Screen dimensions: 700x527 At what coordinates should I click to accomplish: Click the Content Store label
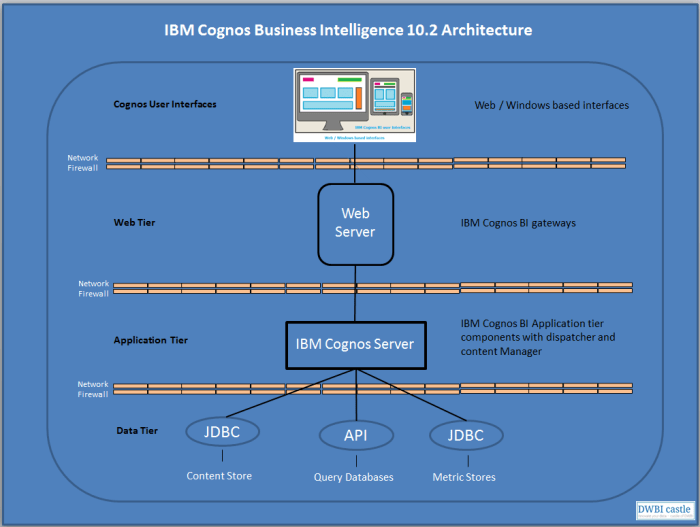pos(219,476)
